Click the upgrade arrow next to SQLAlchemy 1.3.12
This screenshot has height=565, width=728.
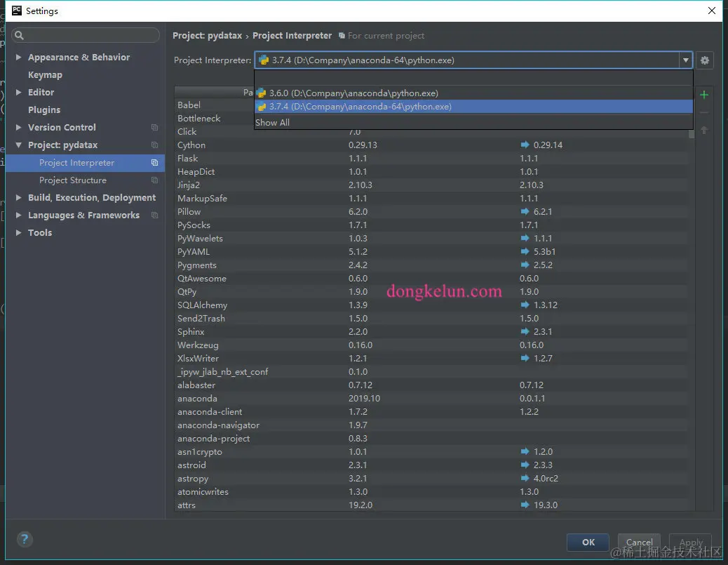click(x=525, y=305)
